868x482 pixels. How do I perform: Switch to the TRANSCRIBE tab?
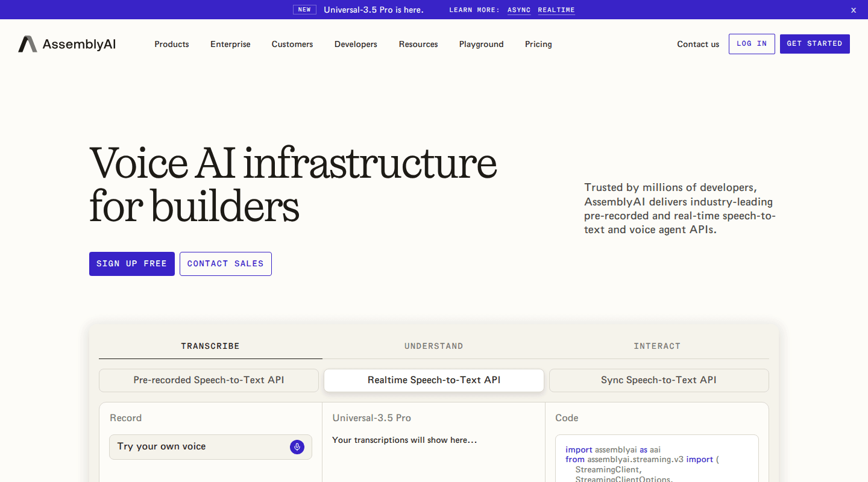click(x=210, y=346)
